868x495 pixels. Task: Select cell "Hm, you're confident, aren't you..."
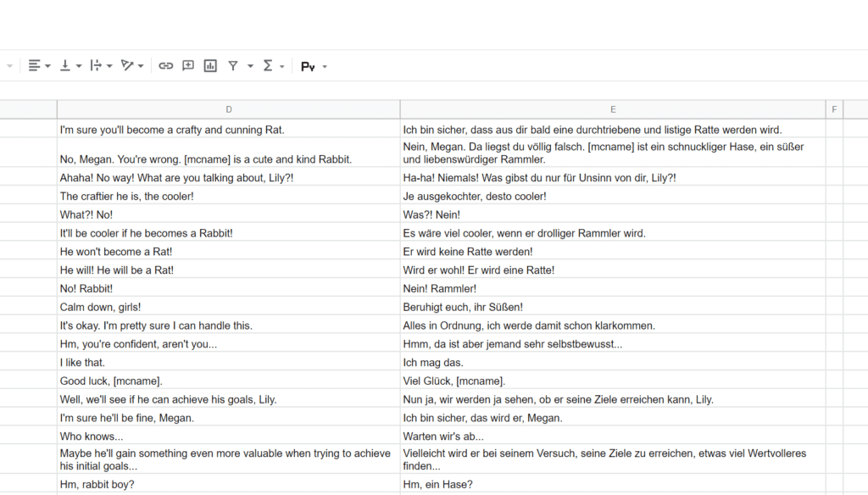pos(229,342)
